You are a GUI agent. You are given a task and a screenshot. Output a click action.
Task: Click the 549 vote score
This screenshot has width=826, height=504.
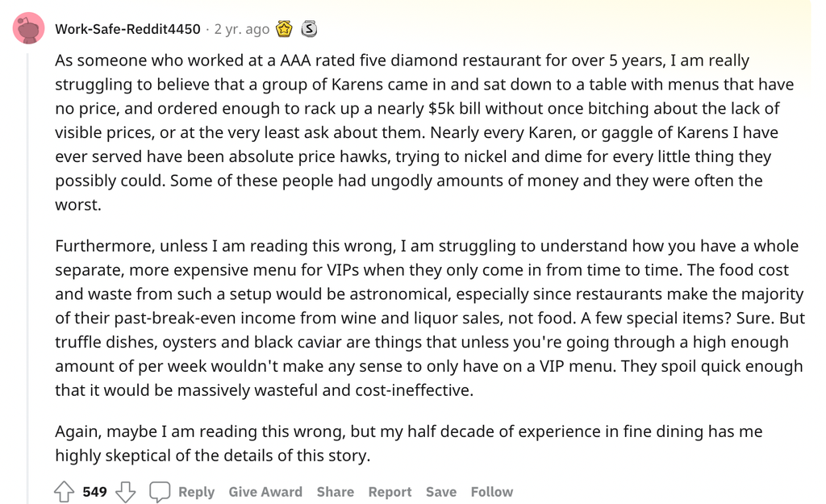coord(95,492)
